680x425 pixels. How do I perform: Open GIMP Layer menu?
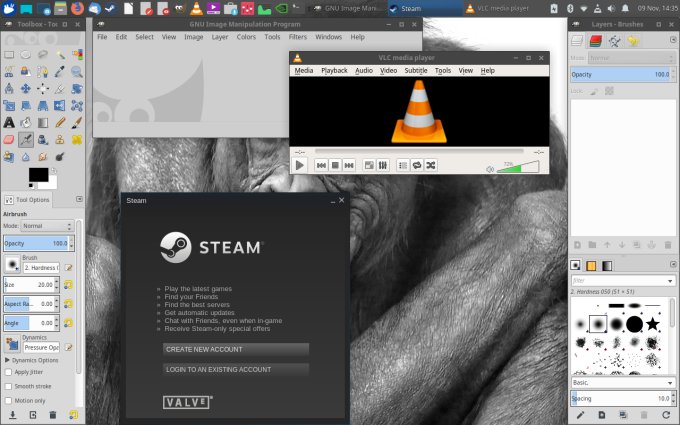220,37
